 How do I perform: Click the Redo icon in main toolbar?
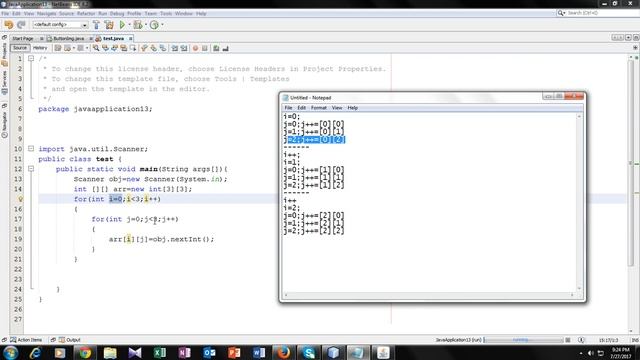tap(21, 25)
